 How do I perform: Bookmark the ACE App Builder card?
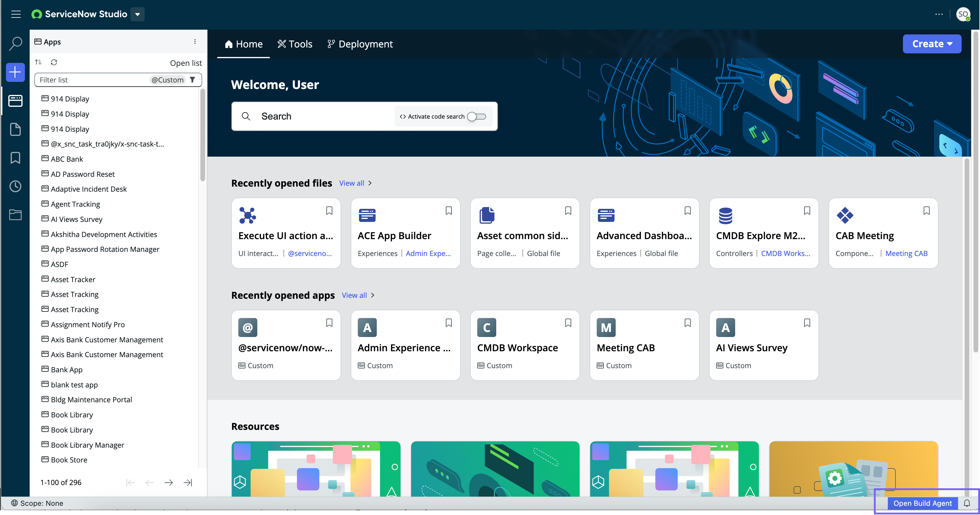(448, 211)
